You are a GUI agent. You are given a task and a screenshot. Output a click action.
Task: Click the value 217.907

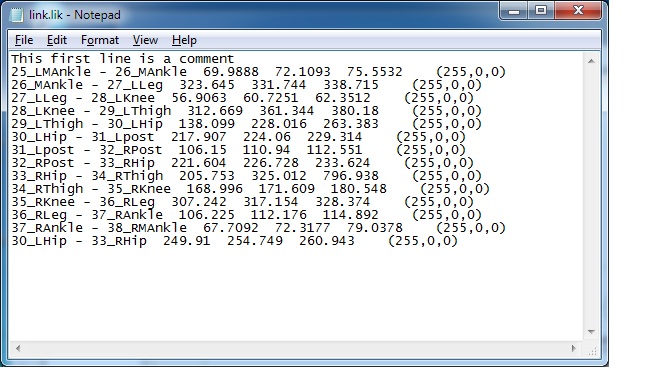(199, 136)
